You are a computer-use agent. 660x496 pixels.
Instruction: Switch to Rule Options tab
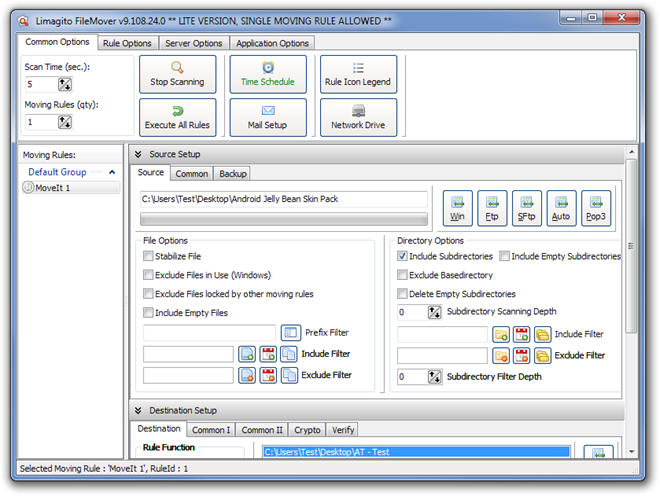click(x=127, y=43)
